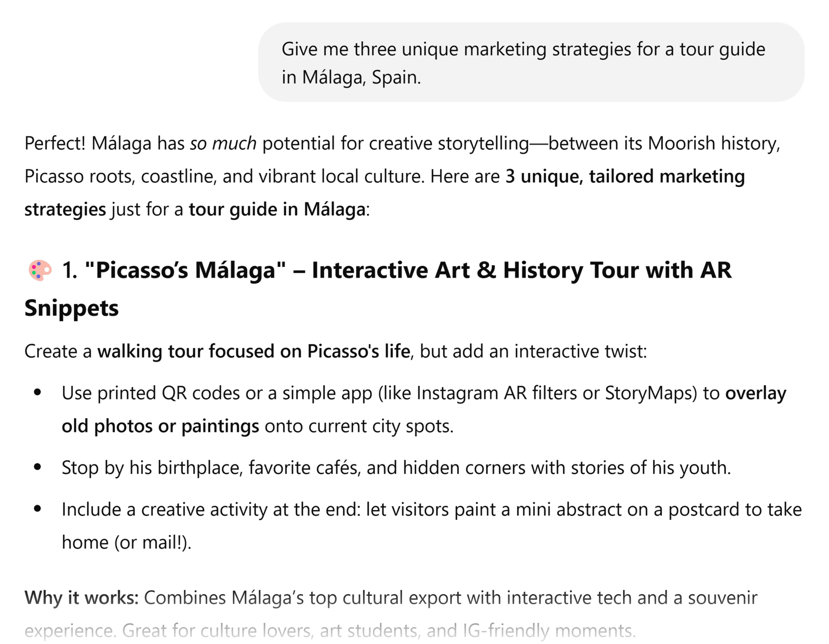Viewport: 829px width, 644px height.
Task: Click the "Stop by his birthplace" bullet text
Action: 396,468
